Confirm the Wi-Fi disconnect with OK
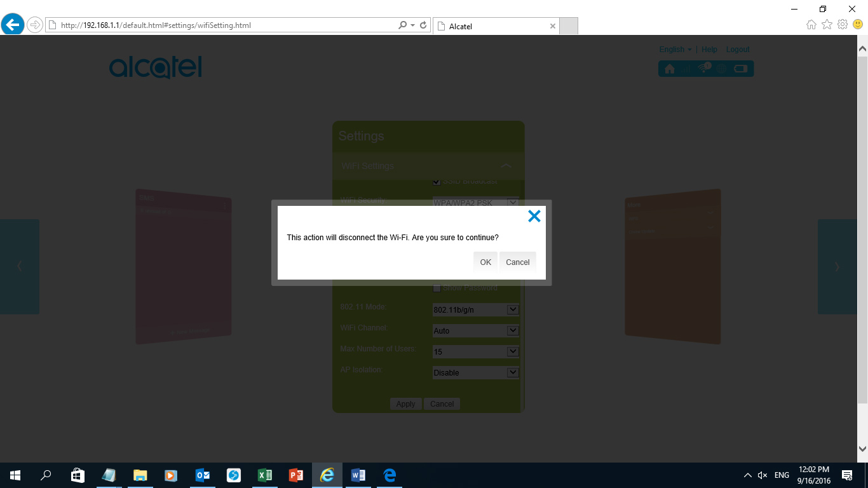The width and height of the screenshot is (868, 488). tap(485, 262)
